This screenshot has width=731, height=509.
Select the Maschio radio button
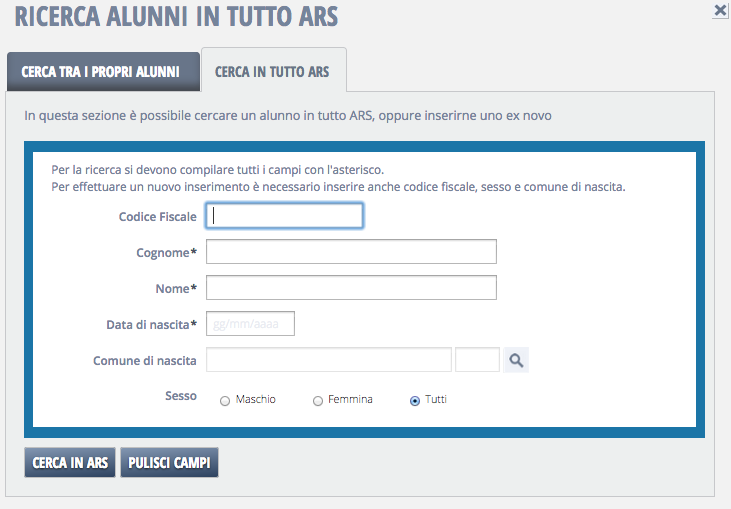coord(224,401)
